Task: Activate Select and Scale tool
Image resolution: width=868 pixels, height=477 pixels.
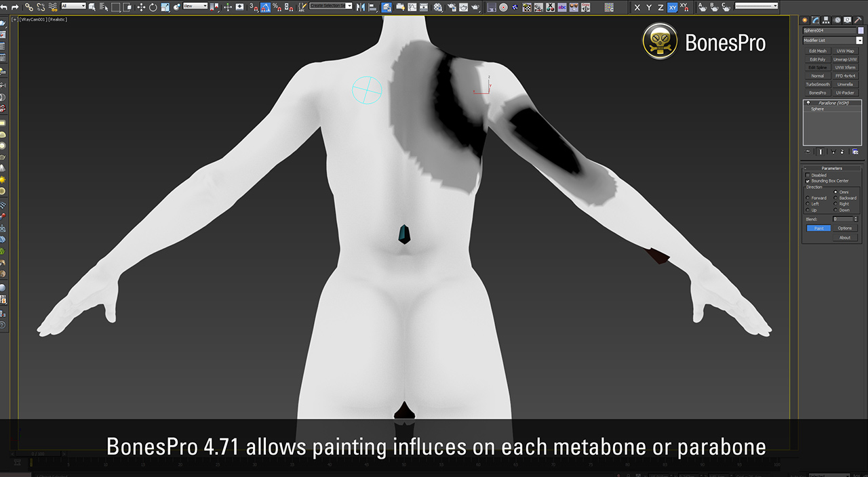Action: click(x=165, y=7)
